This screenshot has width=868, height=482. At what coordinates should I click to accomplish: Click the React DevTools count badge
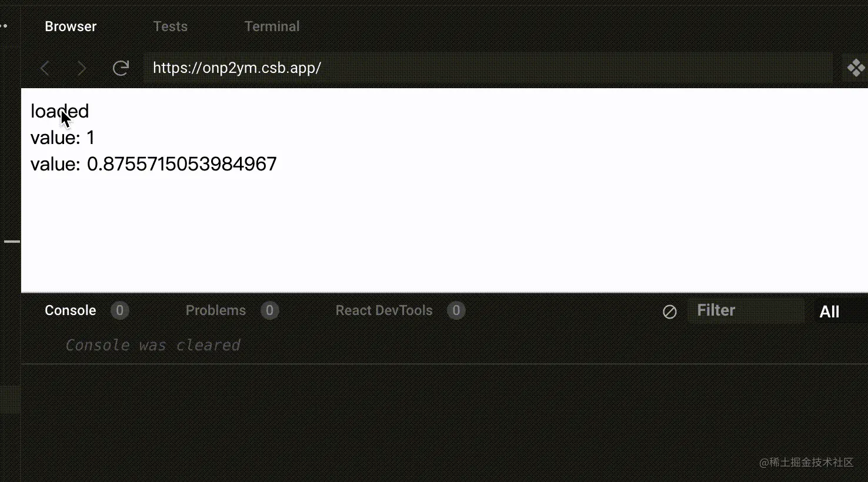456,310
